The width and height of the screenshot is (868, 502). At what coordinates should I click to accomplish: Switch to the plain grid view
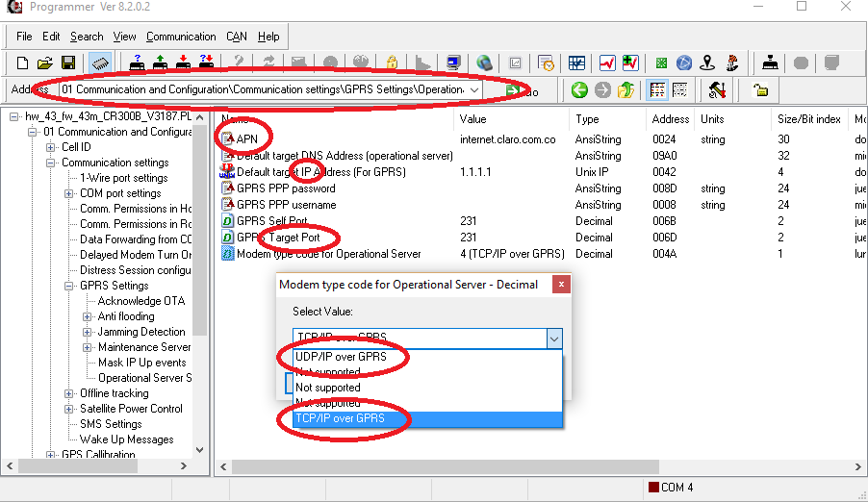coord(679,90)
